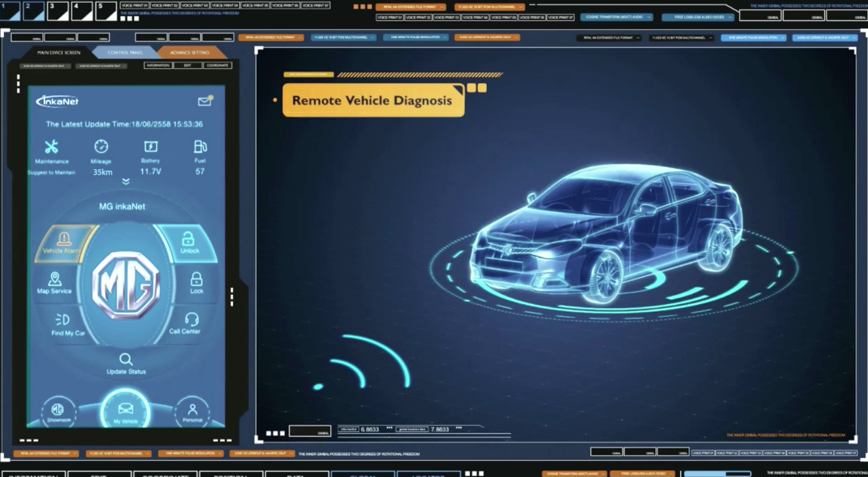Click the Information button
This screenshot has height=477, width=868.
coord(158,65)
